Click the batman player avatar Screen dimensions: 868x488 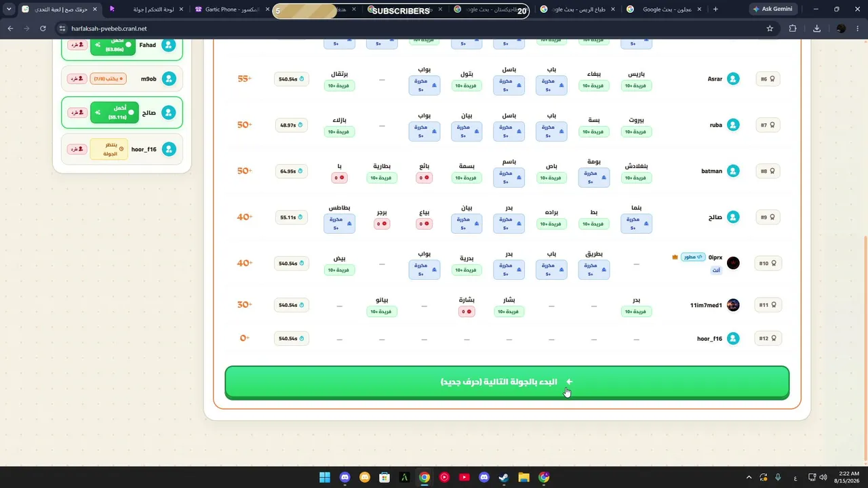pyautogui.click(x=733, y=171)
